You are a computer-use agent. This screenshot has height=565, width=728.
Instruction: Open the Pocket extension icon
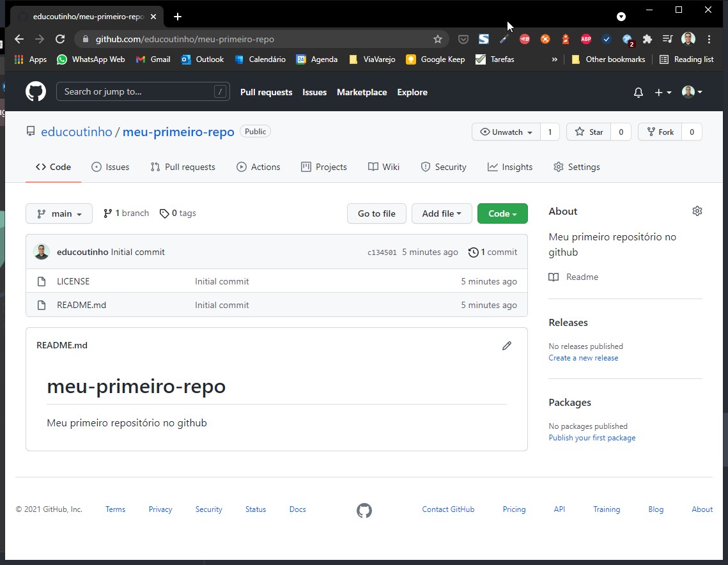click(463, 39)
